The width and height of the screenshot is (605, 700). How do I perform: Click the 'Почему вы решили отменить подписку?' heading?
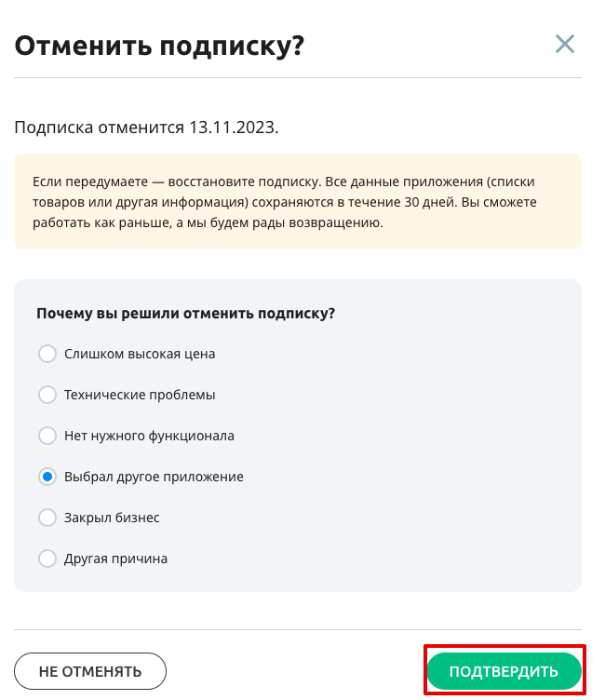click(186, 314)
